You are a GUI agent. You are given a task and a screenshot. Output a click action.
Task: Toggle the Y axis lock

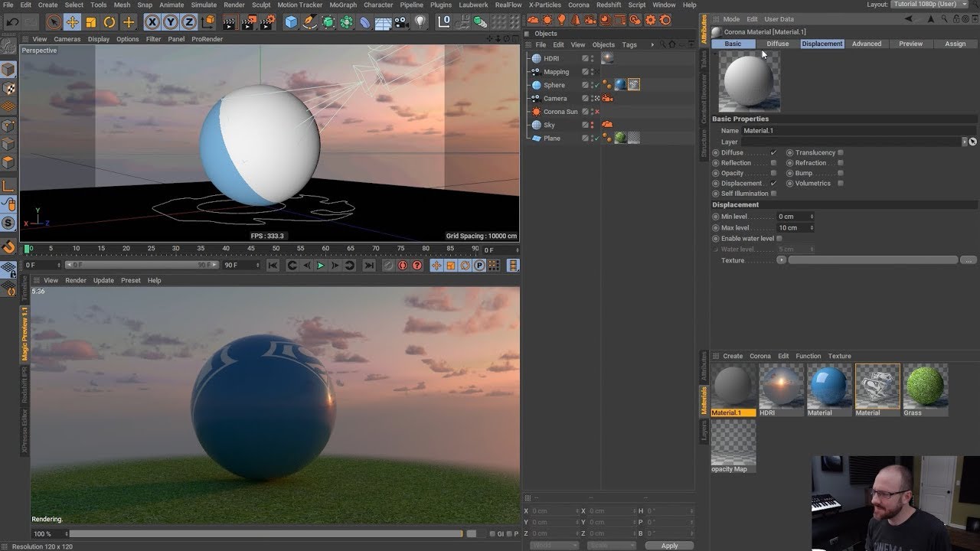[170, 22]
